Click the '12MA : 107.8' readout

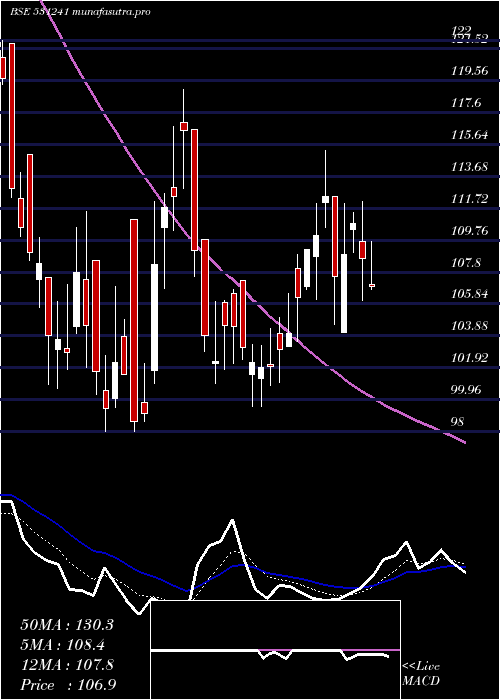[67, 665]
